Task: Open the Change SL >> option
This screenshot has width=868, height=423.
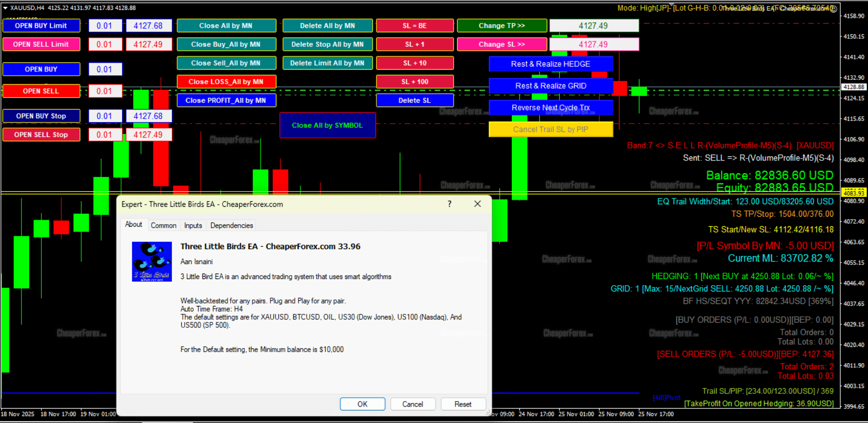Action: tap(501, 44)
